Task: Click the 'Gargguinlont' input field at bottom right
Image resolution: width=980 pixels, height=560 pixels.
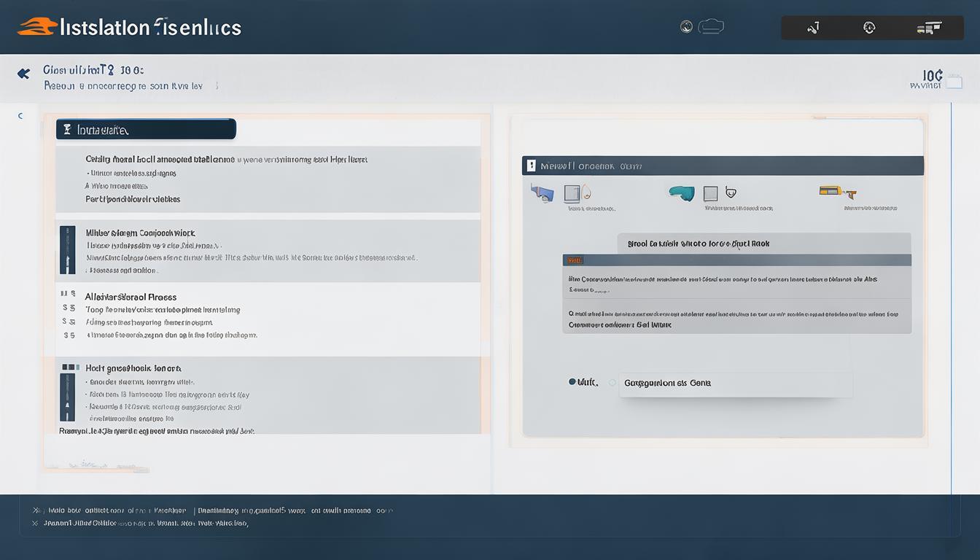Action: (735, 383)
